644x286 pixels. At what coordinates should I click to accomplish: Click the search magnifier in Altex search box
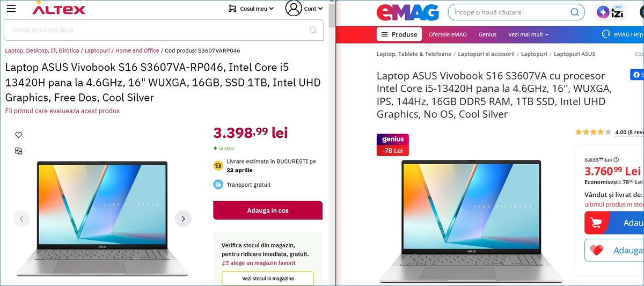313,30
